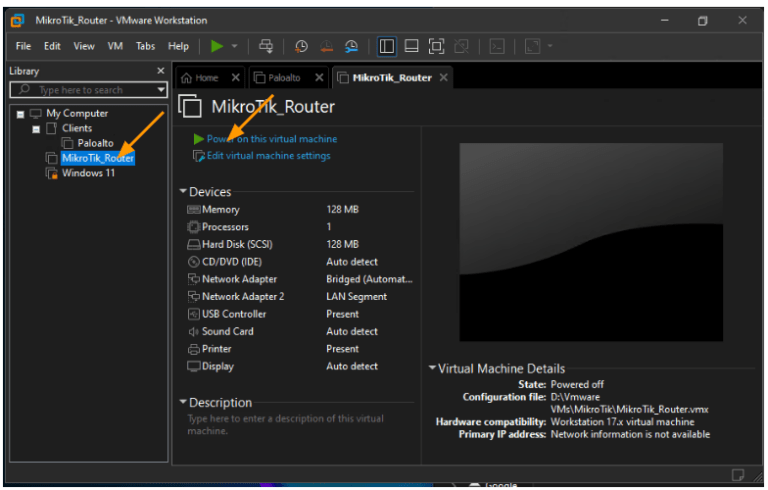The image size is (768, 490).
Task: Click the Bridged (Automat... network value
Action: [x=369, y=279]
